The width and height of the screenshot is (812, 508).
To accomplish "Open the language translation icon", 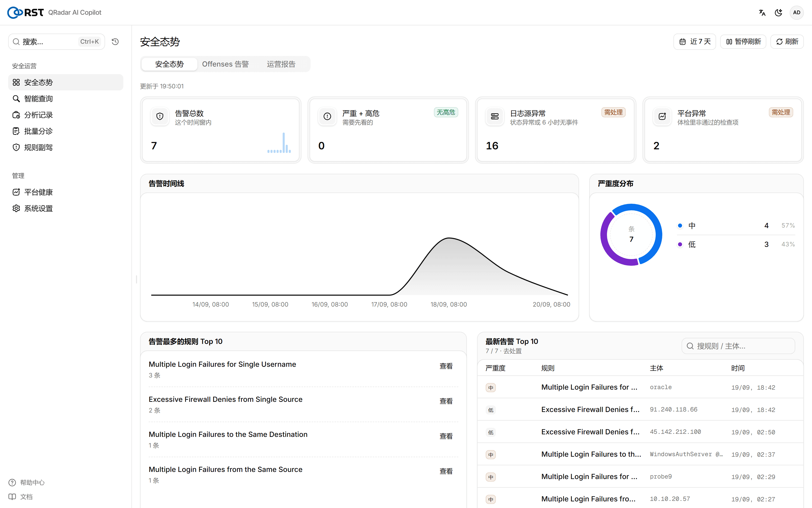I will click(762, 12).
